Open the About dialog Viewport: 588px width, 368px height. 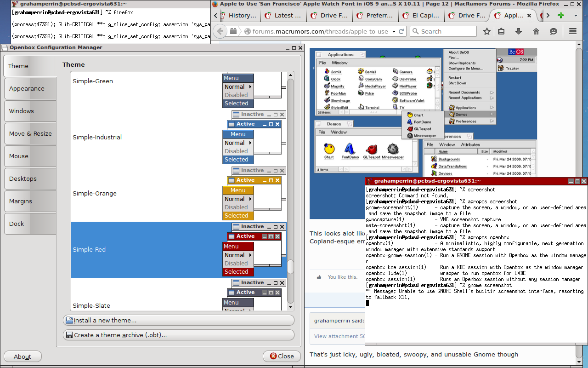23,356
